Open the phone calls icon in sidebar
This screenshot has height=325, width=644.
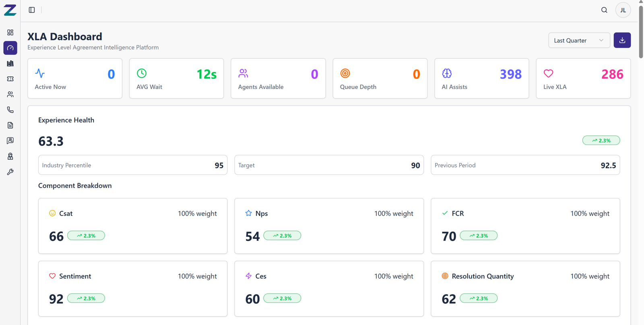point(10,110)
